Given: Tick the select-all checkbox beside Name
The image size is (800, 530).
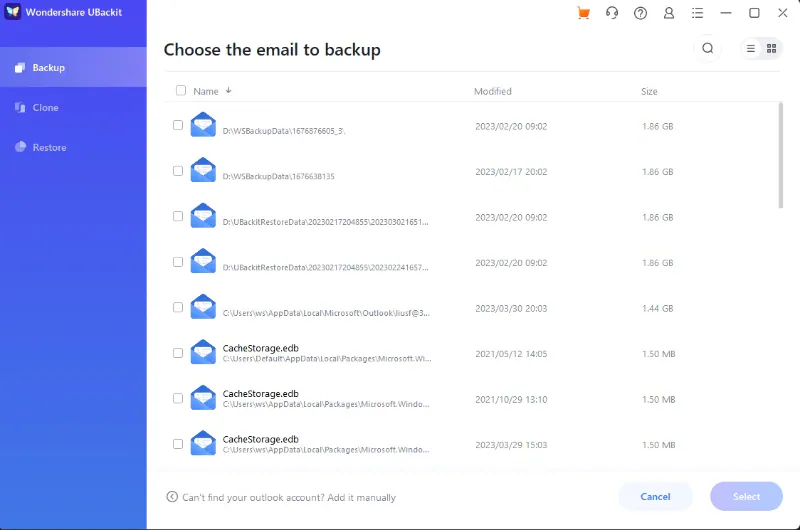Looking at the screenshot, I should point(181,90).
